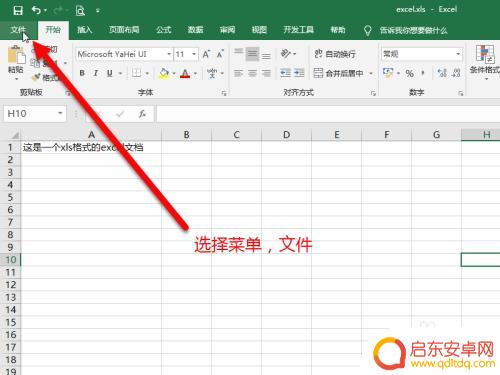The width and height of the screenshot is (500, 375).
Task: Click the Percent Style icon
Action: (x=410, y=73)
